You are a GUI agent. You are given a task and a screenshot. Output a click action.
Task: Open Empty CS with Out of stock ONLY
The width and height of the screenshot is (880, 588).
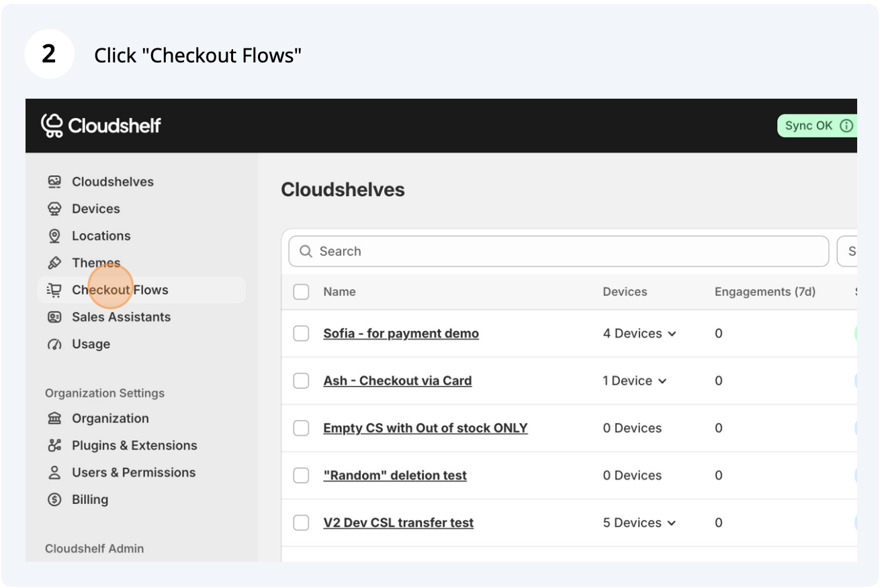(x=425, y=428)
